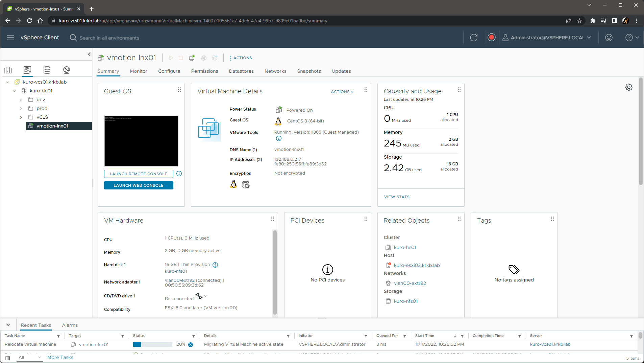Open the Networking inventory view
This screenshot has height=363, width=644.
67,70
